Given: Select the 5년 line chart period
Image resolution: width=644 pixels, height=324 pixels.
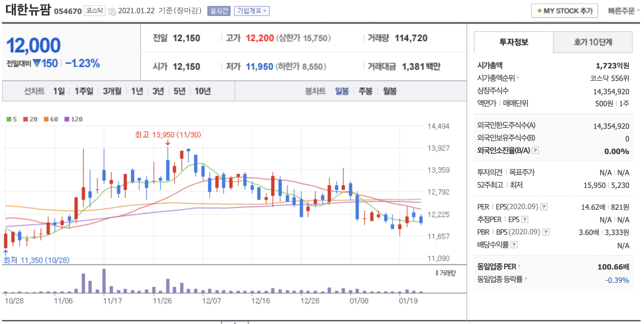Looking at the screenshot, I should (x=179, y=91).
